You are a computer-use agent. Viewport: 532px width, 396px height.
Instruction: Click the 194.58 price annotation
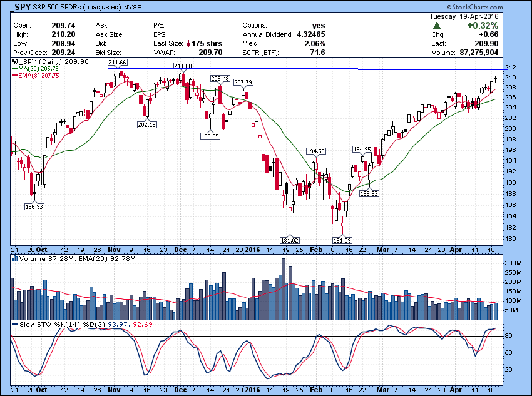316,151
